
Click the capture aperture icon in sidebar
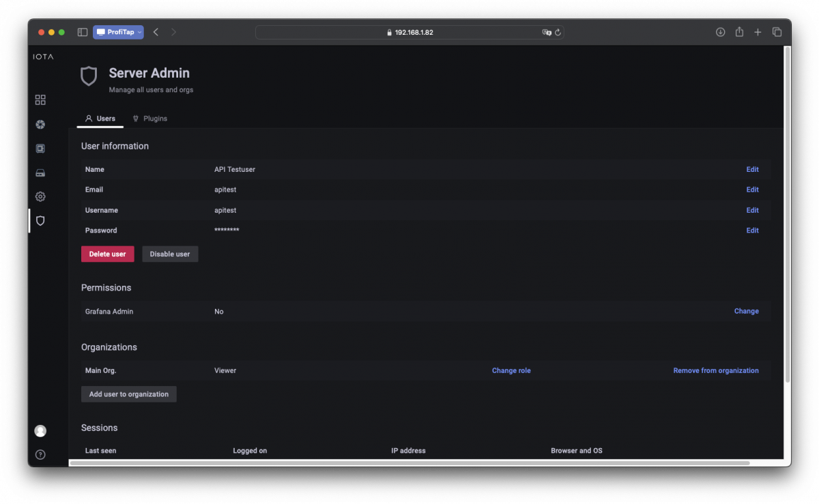coord(40,124)
